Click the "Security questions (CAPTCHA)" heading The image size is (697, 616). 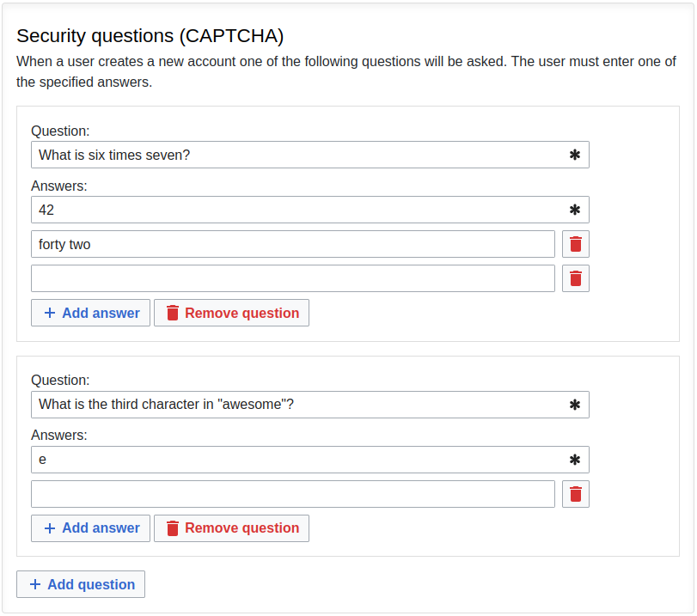(150, 36)
